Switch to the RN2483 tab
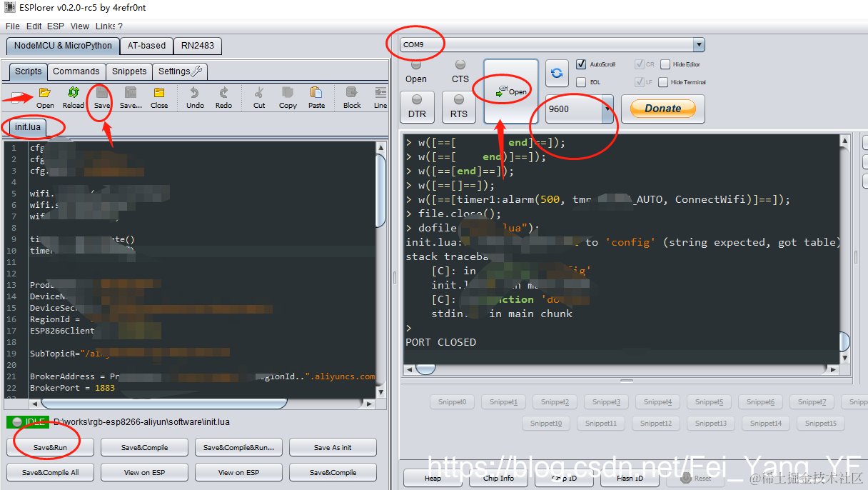The height and width of the screenshot is (490, 868). pos(198,46)
